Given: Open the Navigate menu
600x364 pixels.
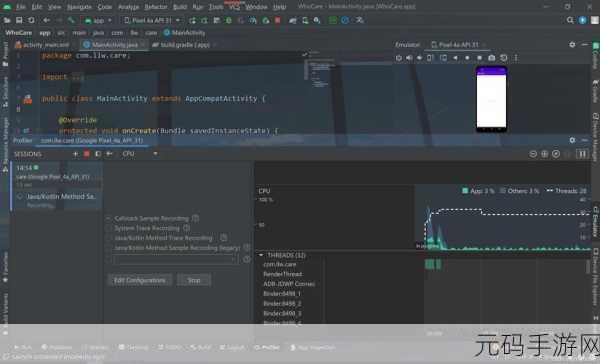Looking at the screenshot, I should pos(79,7).
